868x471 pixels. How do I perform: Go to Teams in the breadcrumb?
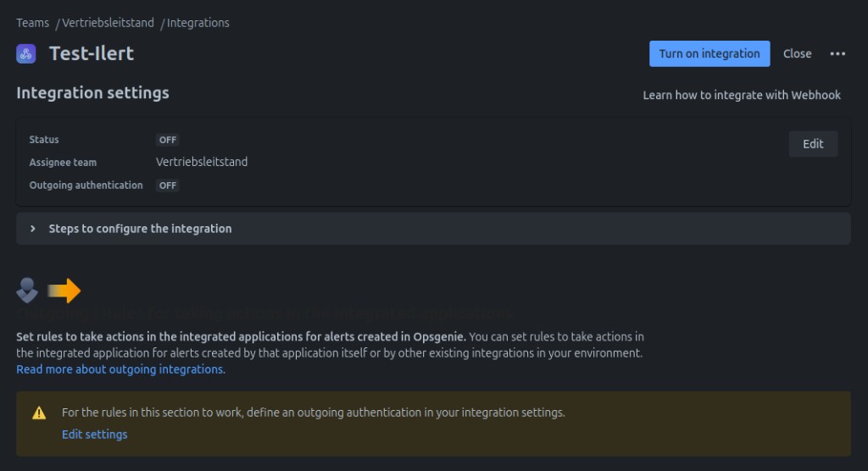pyautogui.click(x=32, y=23)
